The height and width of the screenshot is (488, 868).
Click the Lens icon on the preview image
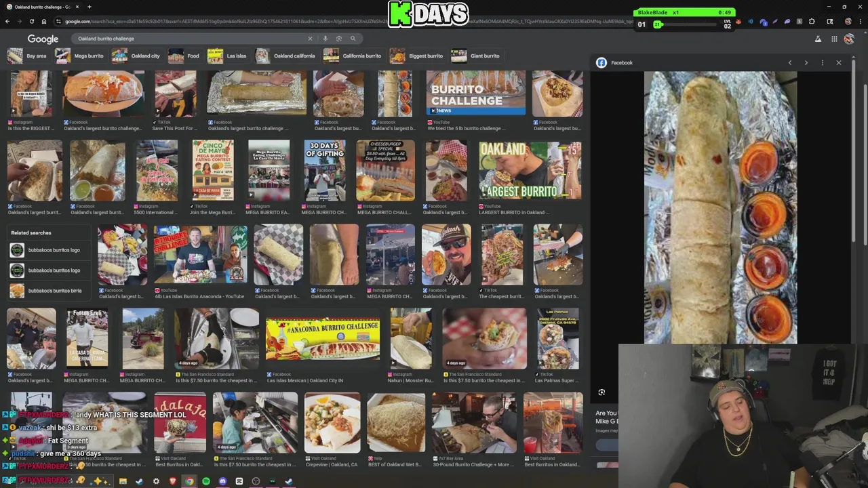[x=601, y=392]
